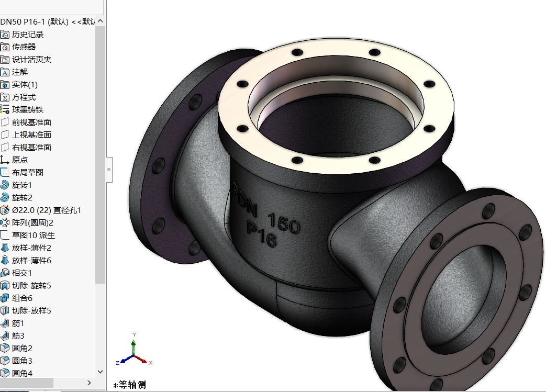Screen dimensions: 546x392
Task: Click the 上视基准面 plane icon
Action: 5,135
